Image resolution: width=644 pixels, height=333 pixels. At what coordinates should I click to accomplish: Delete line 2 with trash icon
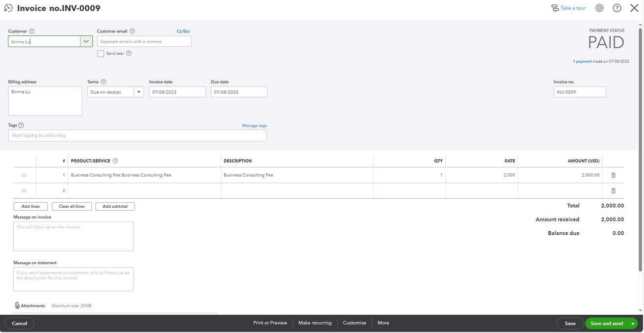tap(613, 191)
